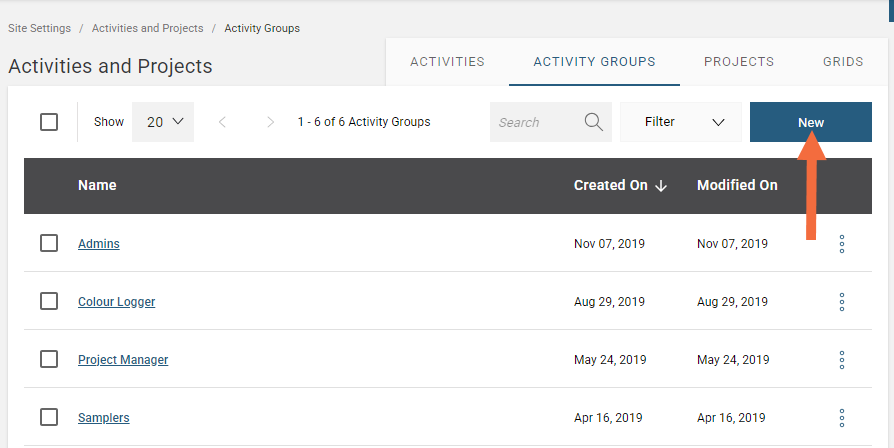Navigate to Site Settings breadcrumb

pyautogui.click(x=40, y=28)
